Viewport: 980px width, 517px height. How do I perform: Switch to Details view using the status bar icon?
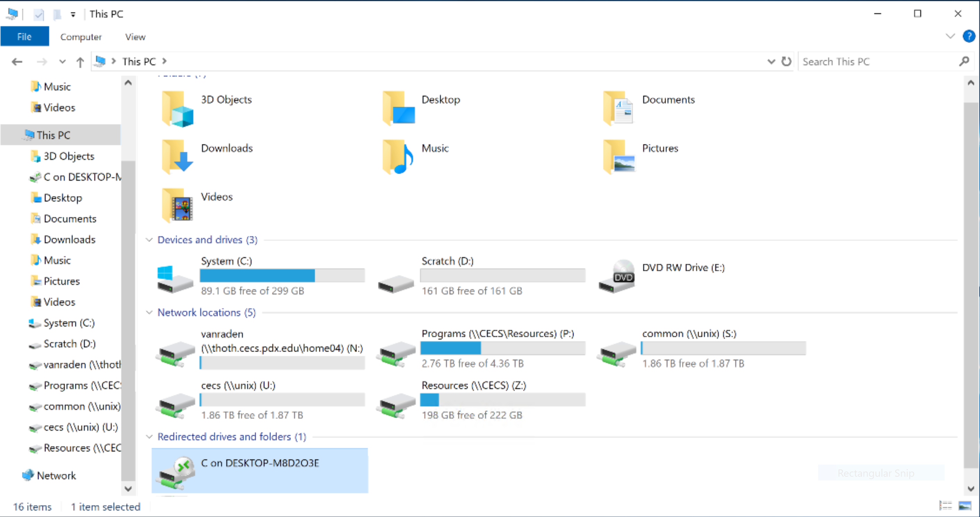coord(945,506)
